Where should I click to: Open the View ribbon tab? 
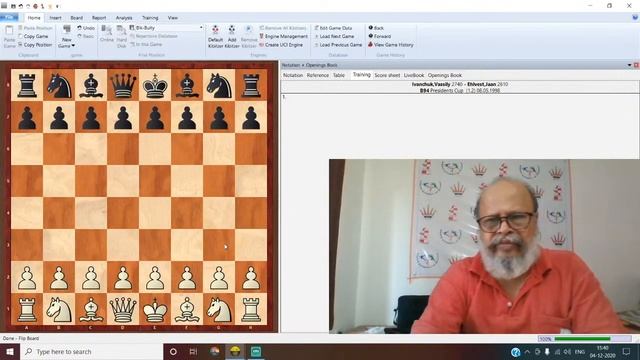pyautogui.click(x=173, y=18)
